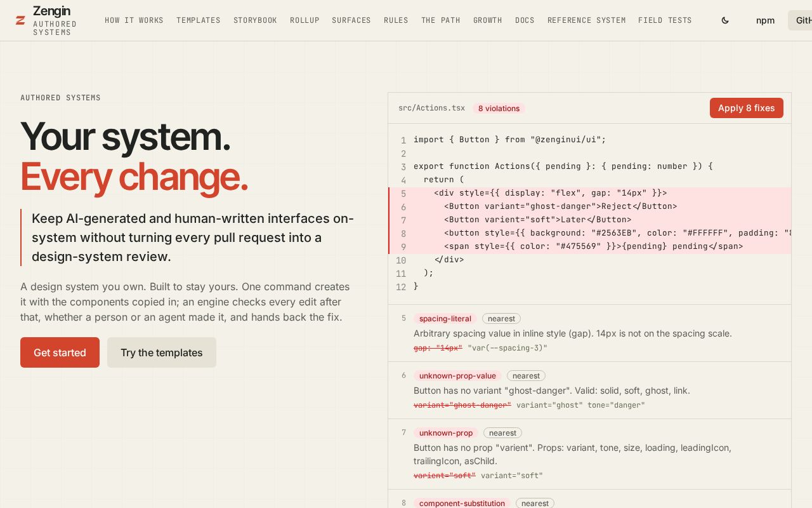Viewport: 812px width, 508px height.
Task: Click the import Button statement on line 1
Action: tap(509, 140)
